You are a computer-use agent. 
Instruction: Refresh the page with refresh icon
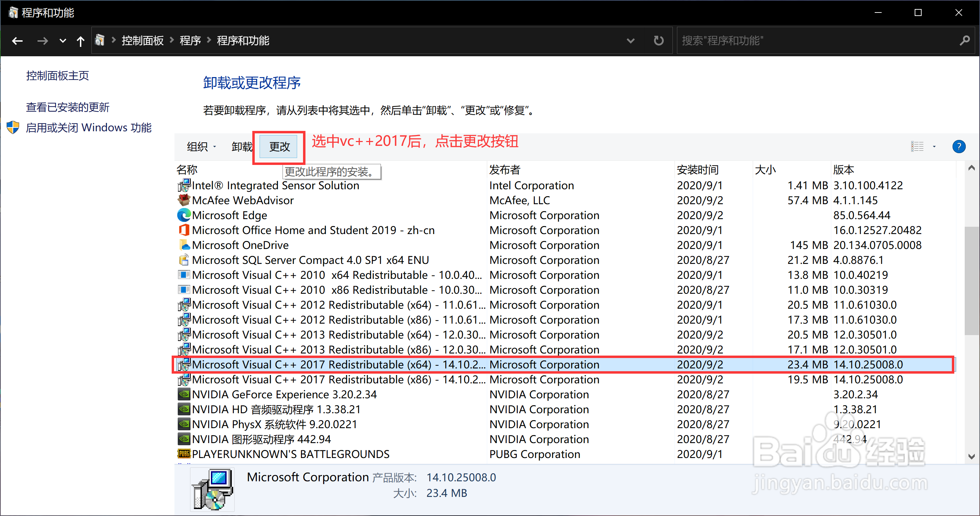tap(659, 40)
